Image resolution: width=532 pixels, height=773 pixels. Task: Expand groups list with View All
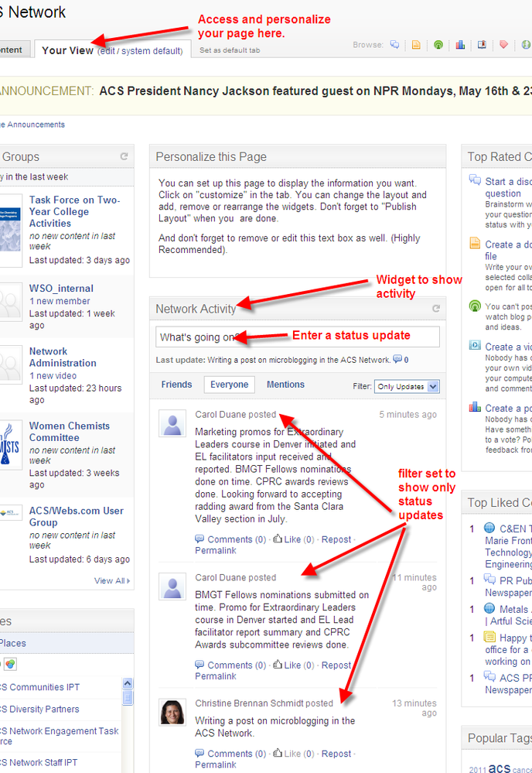pos(112,580)
